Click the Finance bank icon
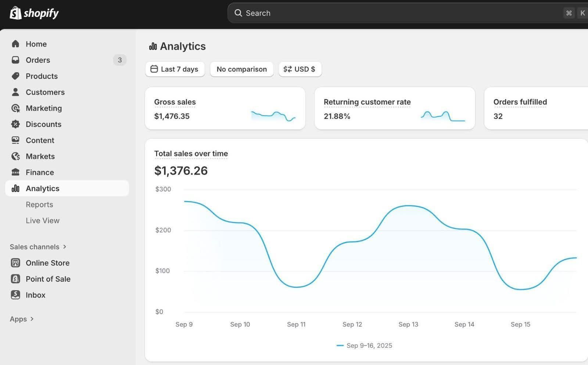Image resolution: width=588 pixels, height=365 pixels. [15, 172]
